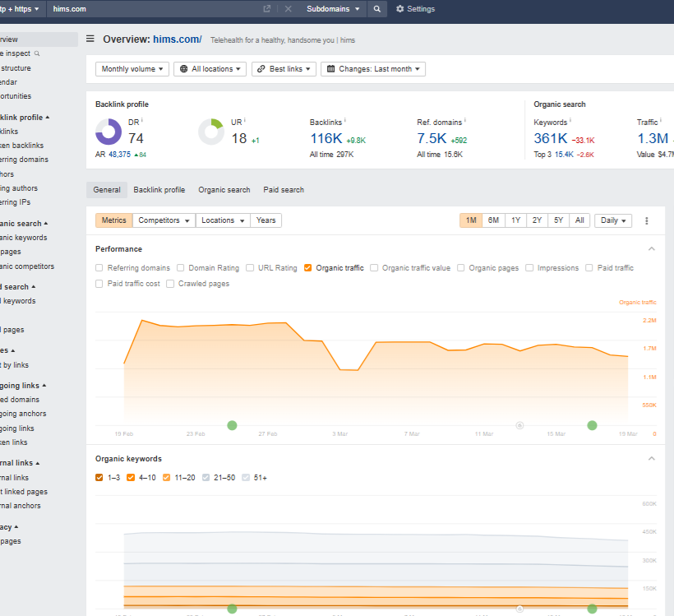Select the Metrics view button
This screenshot has height=616, width=674.
(x=114, y=220)
